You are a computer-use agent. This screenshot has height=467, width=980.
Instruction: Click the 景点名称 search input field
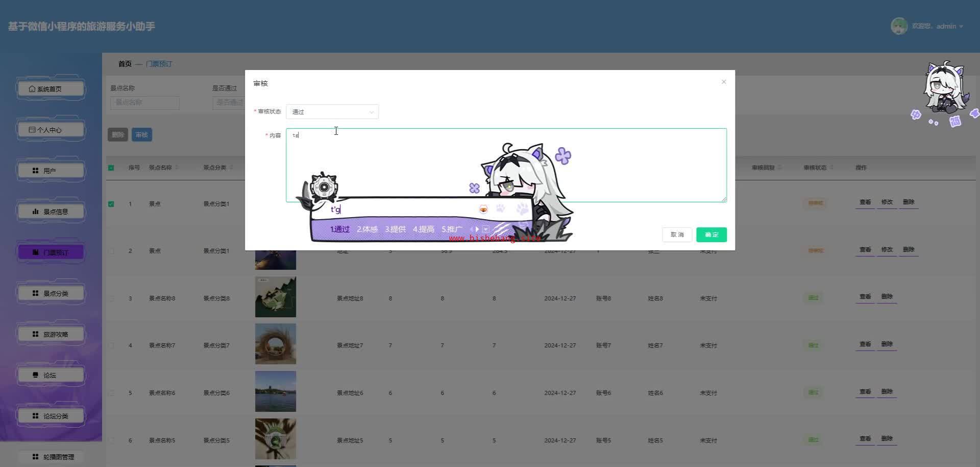pos(145,102)
